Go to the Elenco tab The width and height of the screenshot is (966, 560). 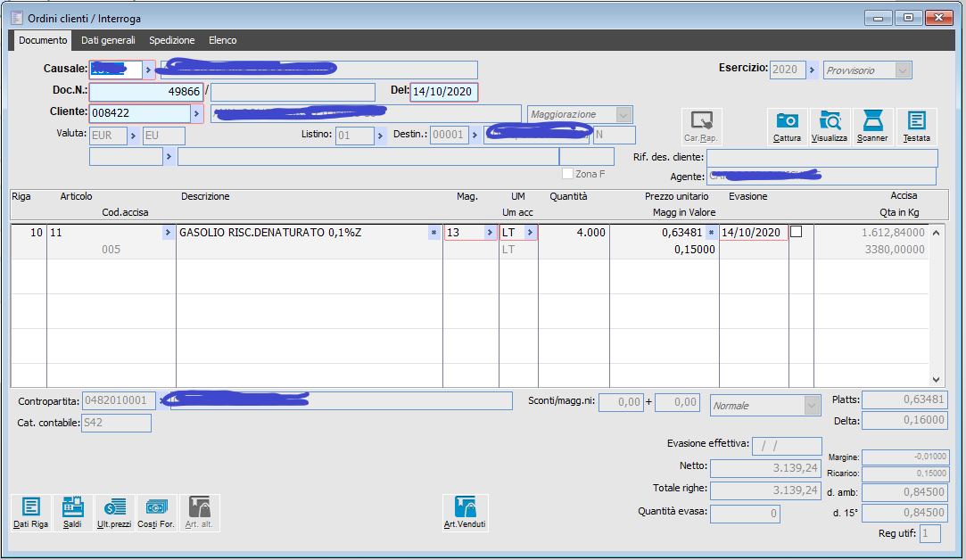click(222, 40)
